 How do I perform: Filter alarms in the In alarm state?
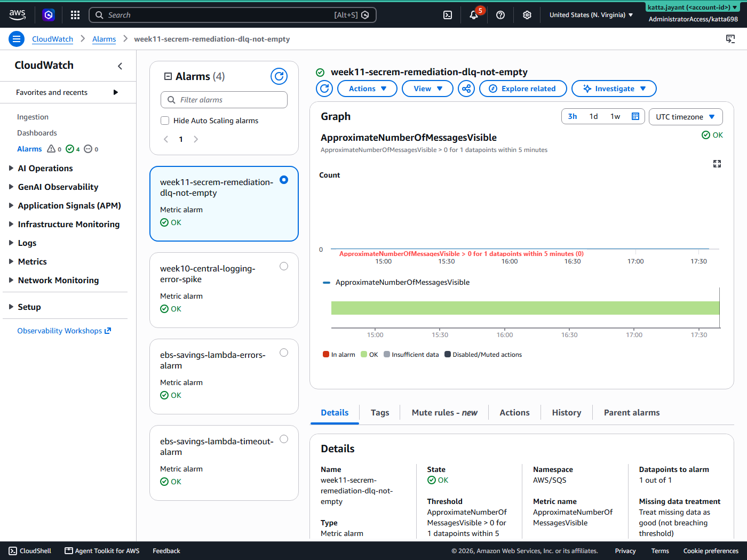[54, 149]
